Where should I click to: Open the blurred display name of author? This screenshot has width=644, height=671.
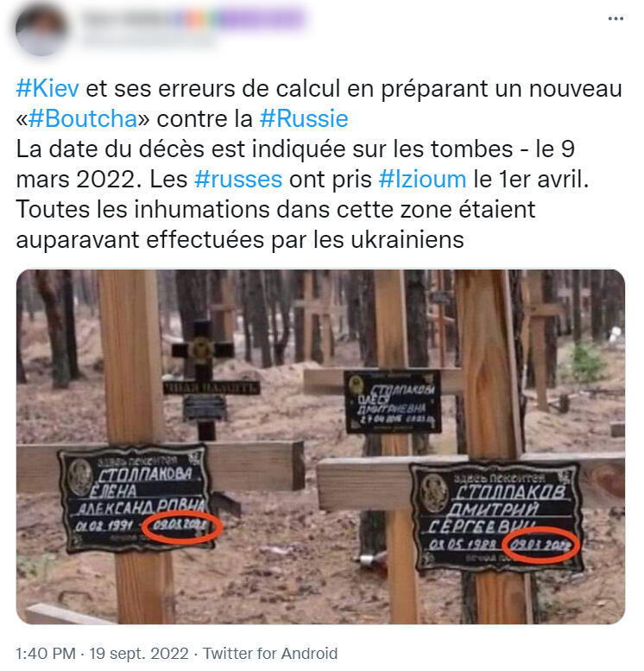click(x=193, y=18)
